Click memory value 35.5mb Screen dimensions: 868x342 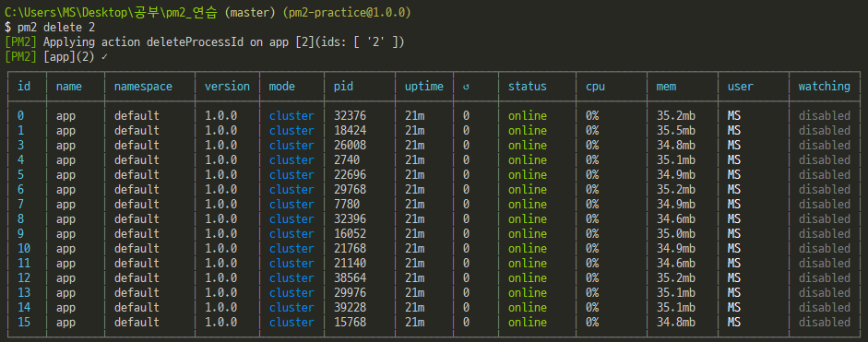pyautogui.click(x=675, y=131)
